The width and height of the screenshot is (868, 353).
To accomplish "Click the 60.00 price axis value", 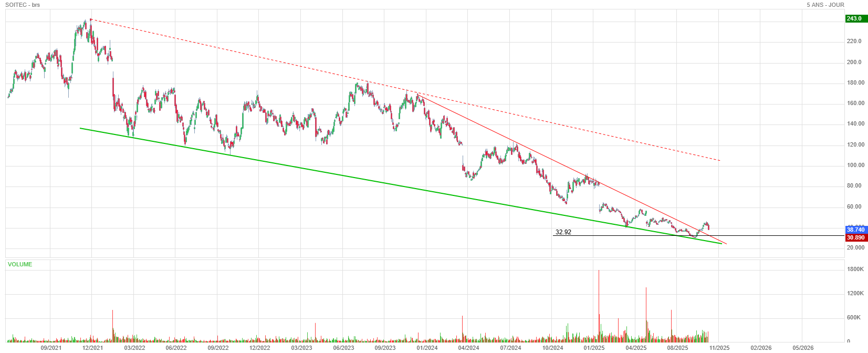I will click(854, 206).
